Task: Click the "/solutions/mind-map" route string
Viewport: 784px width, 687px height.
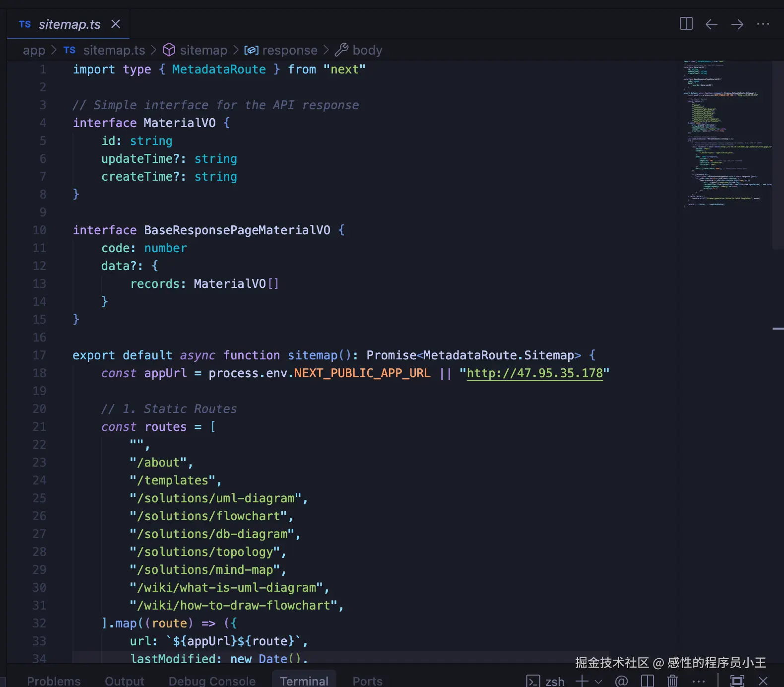Action: [205, 570]
